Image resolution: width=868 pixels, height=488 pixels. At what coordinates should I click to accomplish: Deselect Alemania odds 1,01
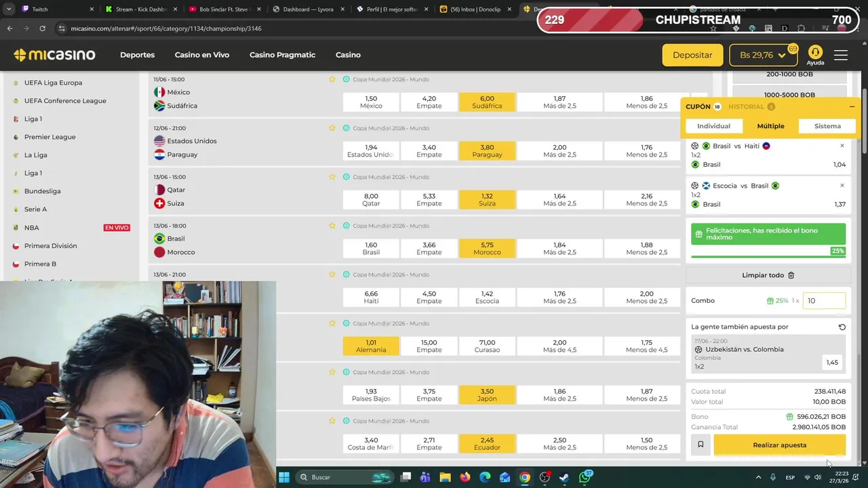(x=371, y=346)
